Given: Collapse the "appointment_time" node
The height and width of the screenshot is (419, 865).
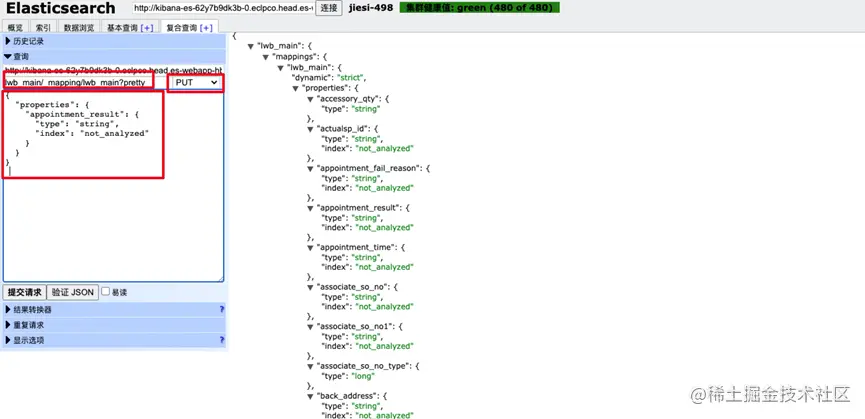Looking at the screenshot, I should click(x=311, y=248).
